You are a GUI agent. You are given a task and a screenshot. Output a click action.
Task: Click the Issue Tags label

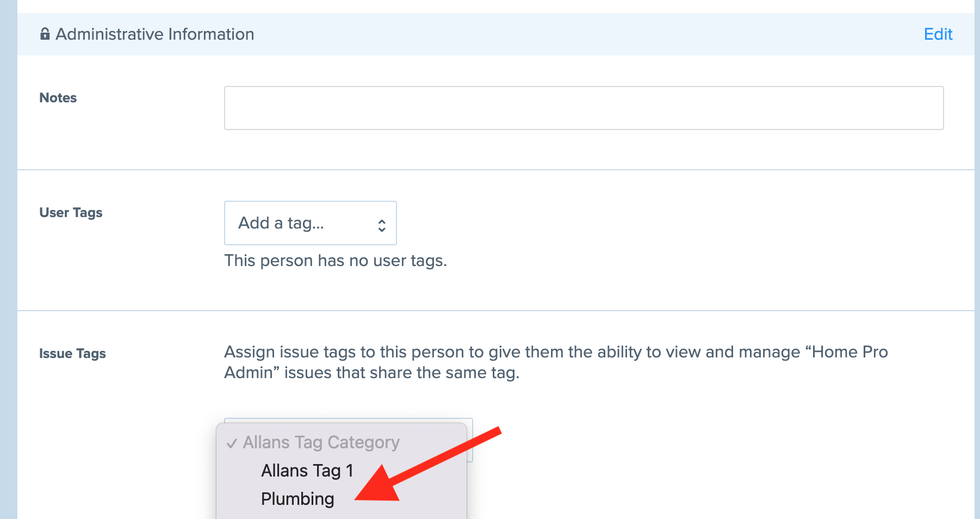(x=72, y=354)
